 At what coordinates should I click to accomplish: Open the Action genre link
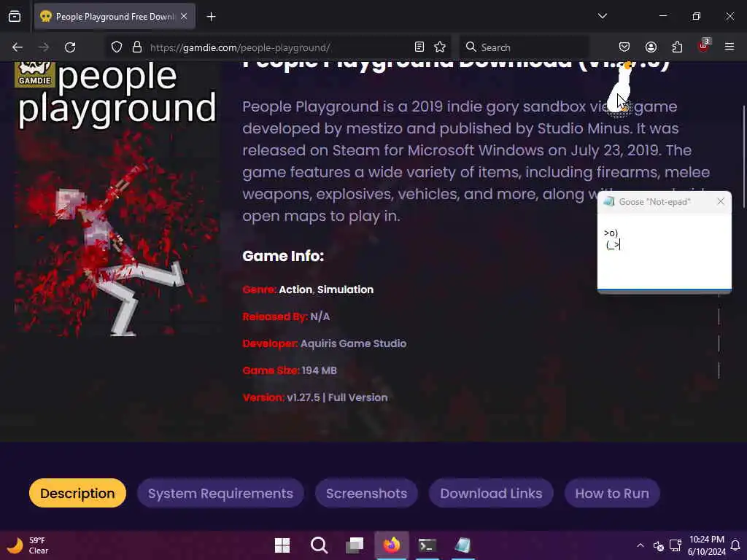coord(295,289)
